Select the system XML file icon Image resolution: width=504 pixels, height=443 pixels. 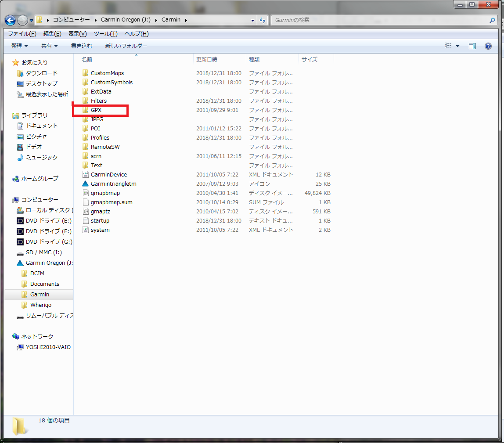click(85, 230)
